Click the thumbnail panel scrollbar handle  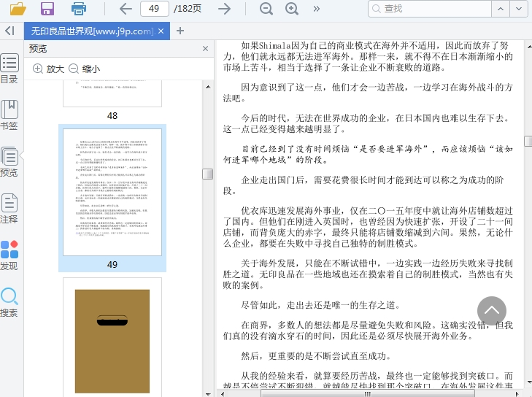208,174
